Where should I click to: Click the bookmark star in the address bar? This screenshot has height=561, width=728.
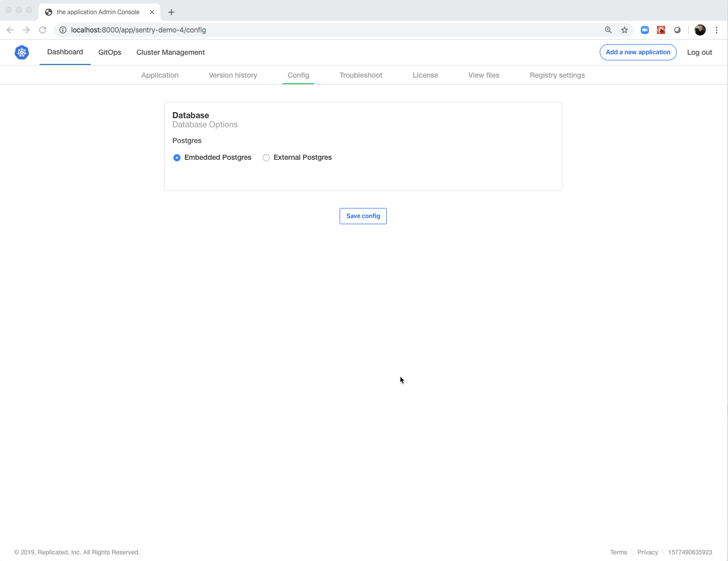[625, 30]
